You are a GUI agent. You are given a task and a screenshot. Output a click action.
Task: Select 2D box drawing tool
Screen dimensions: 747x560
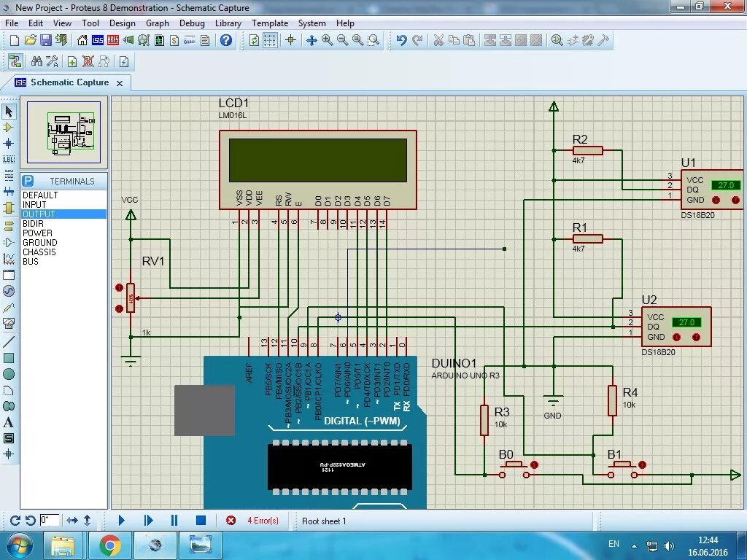pos(9,357)
